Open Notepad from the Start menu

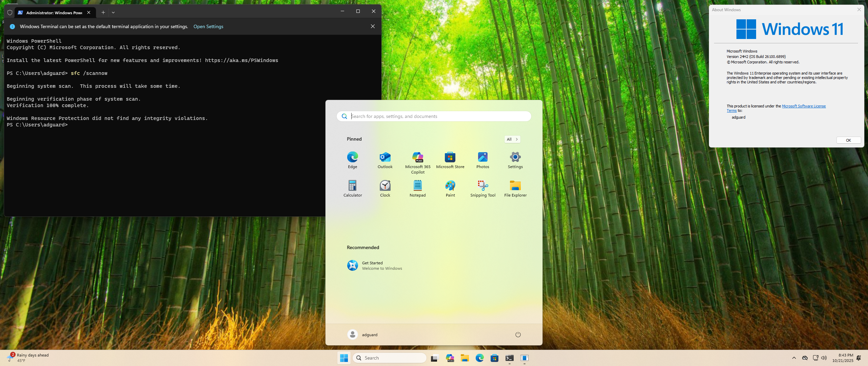click(417, 186)
